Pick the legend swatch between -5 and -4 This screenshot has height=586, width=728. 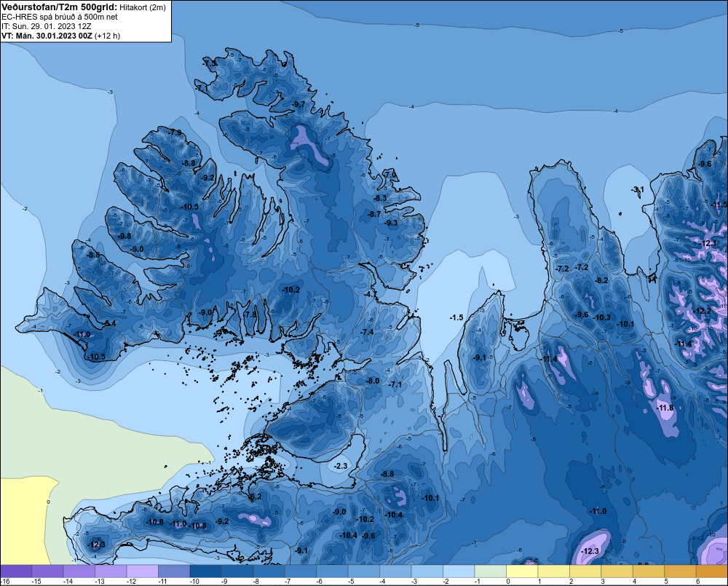363,571
